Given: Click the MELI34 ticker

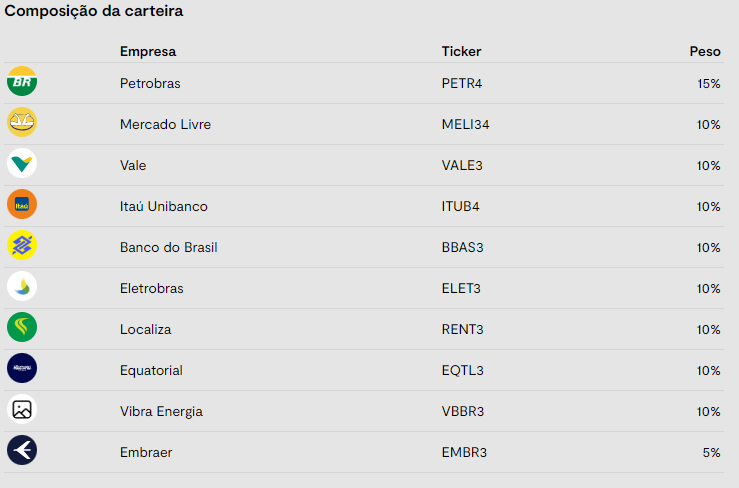Looking at the screenshot, I should tap(466, 124).
